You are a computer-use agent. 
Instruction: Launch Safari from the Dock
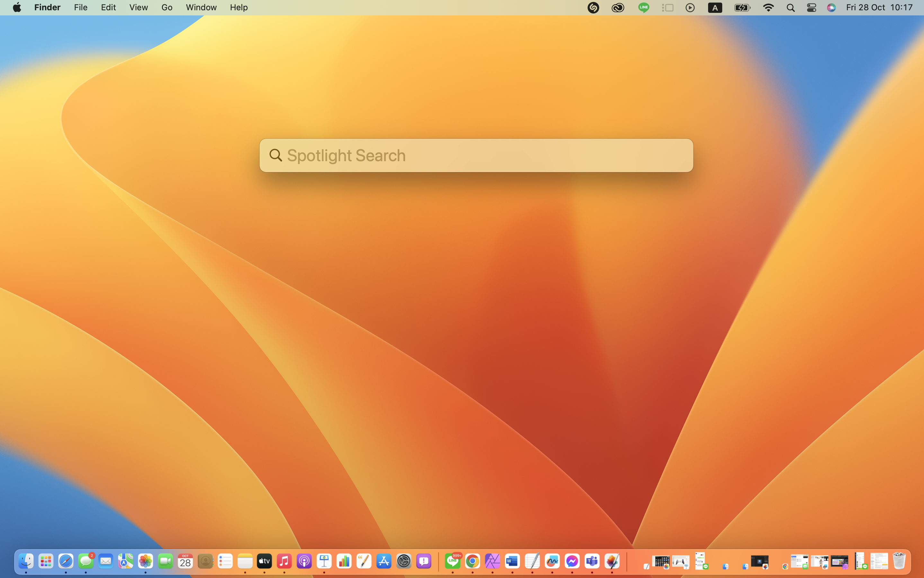[x=66, y=561]
